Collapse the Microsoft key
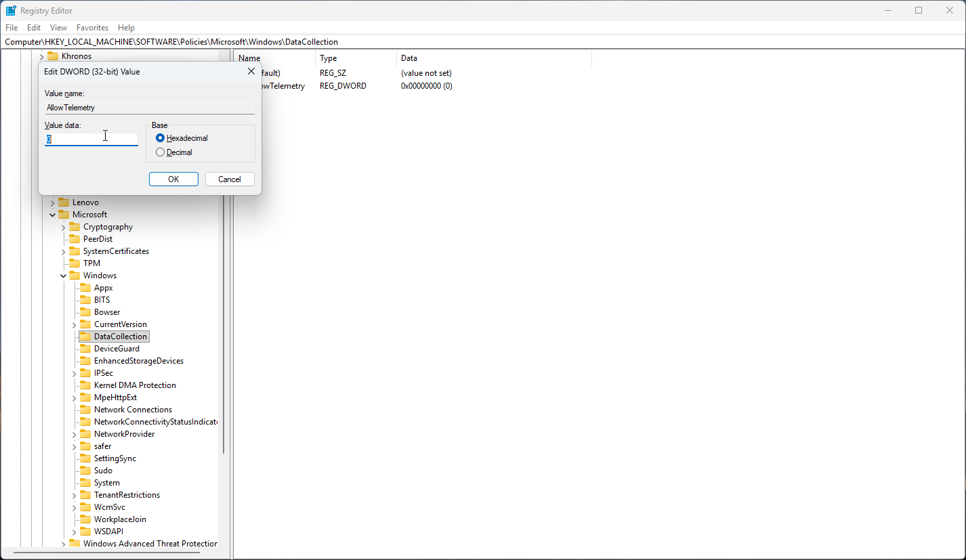 click(x=53, y=215)
